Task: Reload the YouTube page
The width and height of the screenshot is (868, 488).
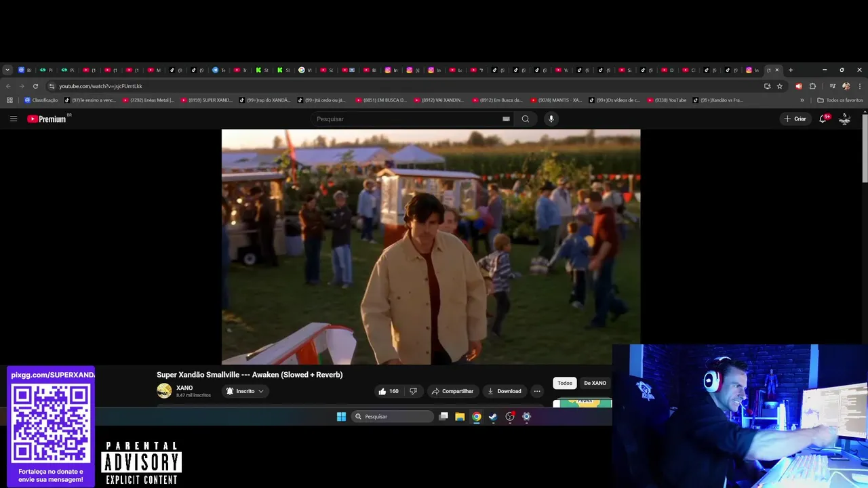Action: 35,86
